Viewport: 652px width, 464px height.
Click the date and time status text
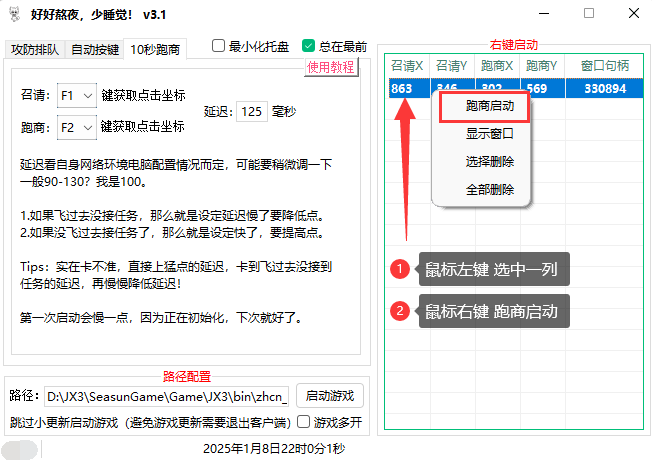(x=274, y=449)
